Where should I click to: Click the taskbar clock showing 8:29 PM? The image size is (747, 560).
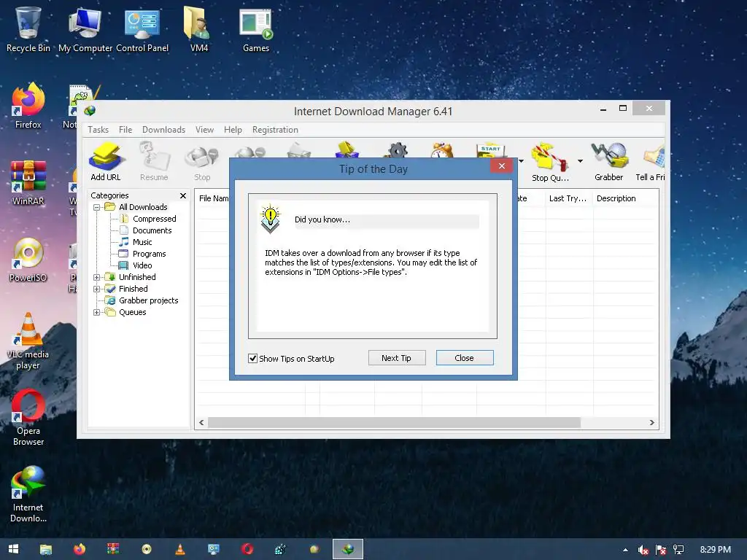[x=715, y=550]
